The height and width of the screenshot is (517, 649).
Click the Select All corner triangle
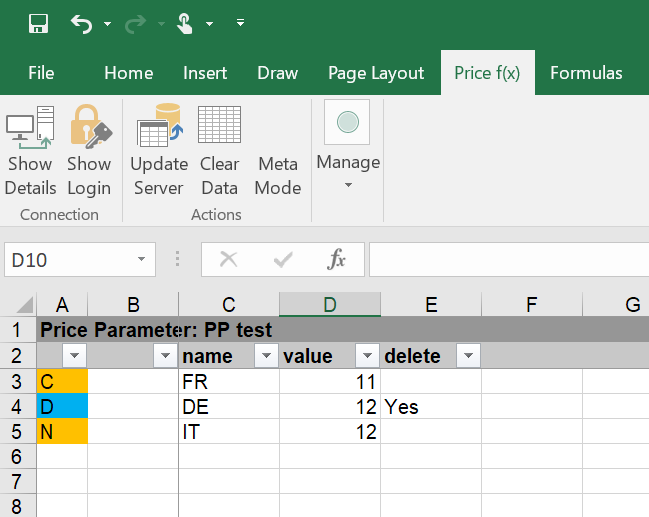(25, 305)
